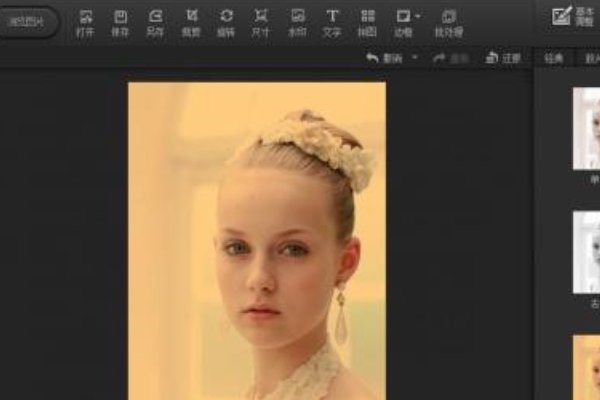
Task: Open the Size (尺寸) resize tool
Action: [x=261, y=21]
